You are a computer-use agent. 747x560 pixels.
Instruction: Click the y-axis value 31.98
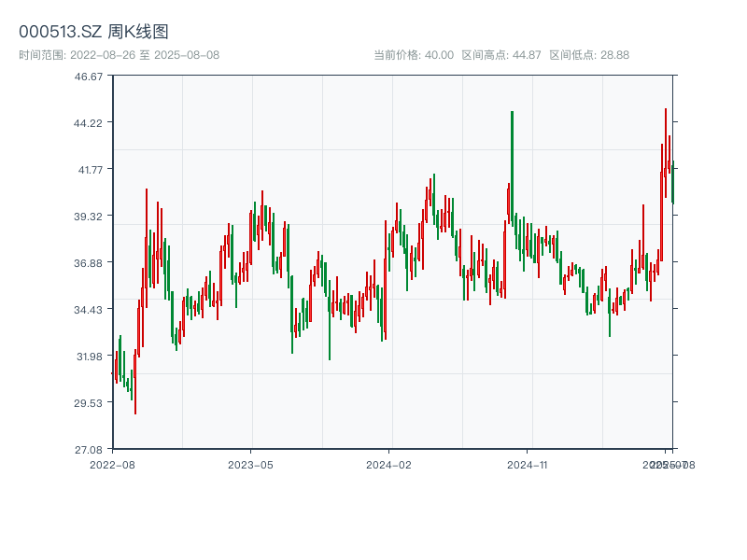(90, 357)
